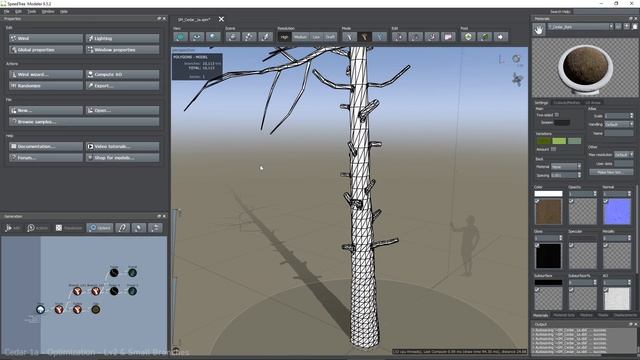
Task: Click the white Color swatch bar
Action: tap(548, 193)
